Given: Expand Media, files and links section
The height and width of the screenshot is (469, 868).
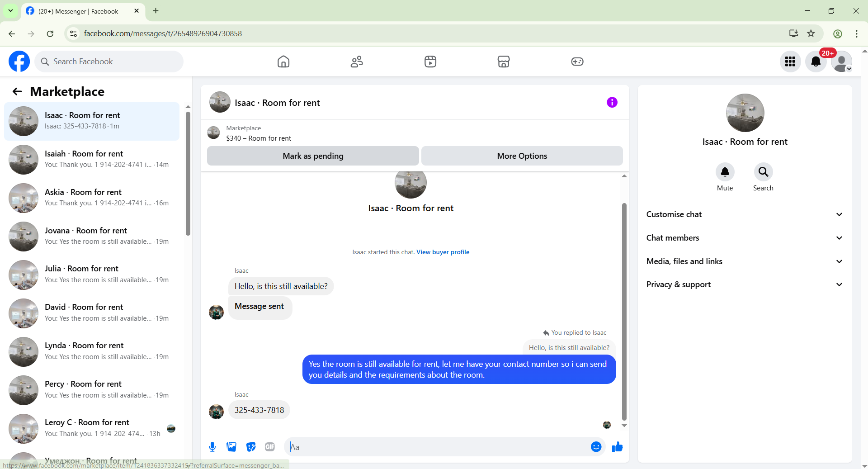Looking at the screenshot, I should point(745,261).
